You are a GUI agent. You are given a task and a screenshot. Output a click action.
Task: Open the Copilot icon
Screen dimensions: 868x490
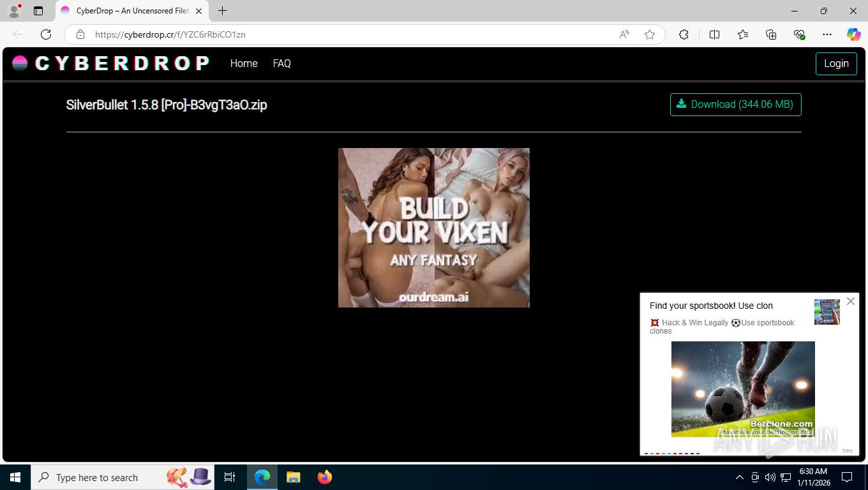853,34
